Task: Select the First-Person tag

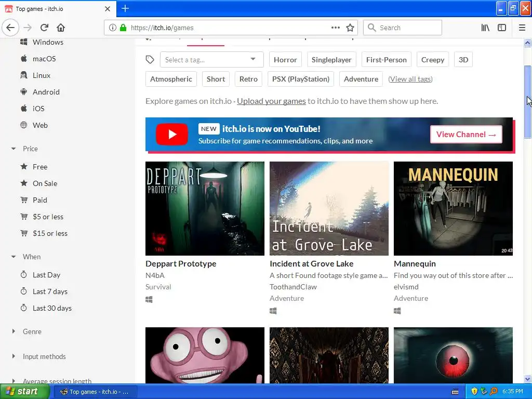Action: pyautogui.click(x=387, y=60)
